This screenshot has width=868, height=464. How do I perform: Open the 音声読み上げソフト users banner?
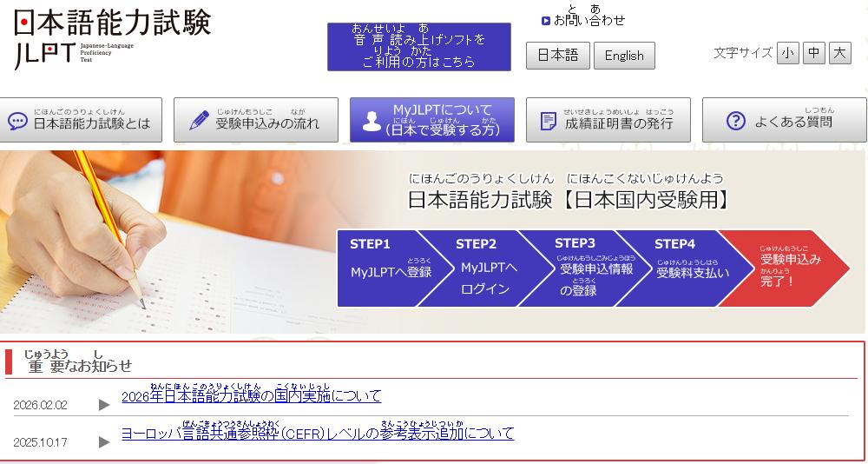pos(418,47)
